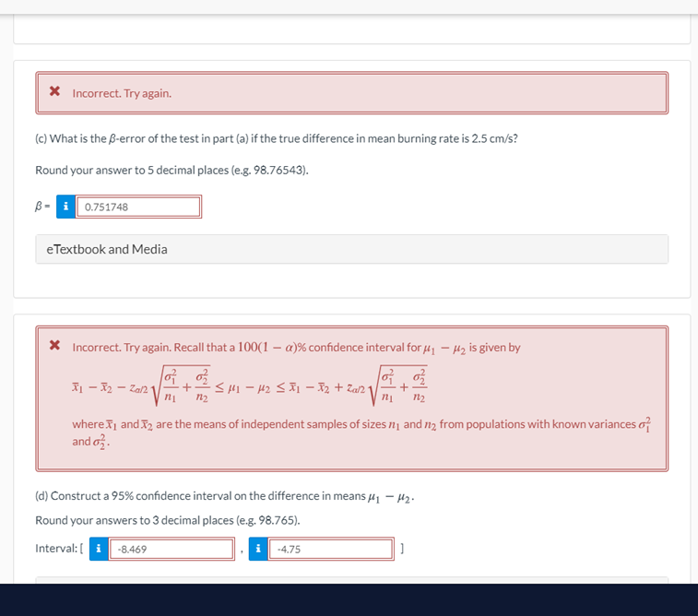The height and width of the screenshot is (616, 698).
Task: Click the red X icon in confidence interval alert
Action: tap(54, 345)
